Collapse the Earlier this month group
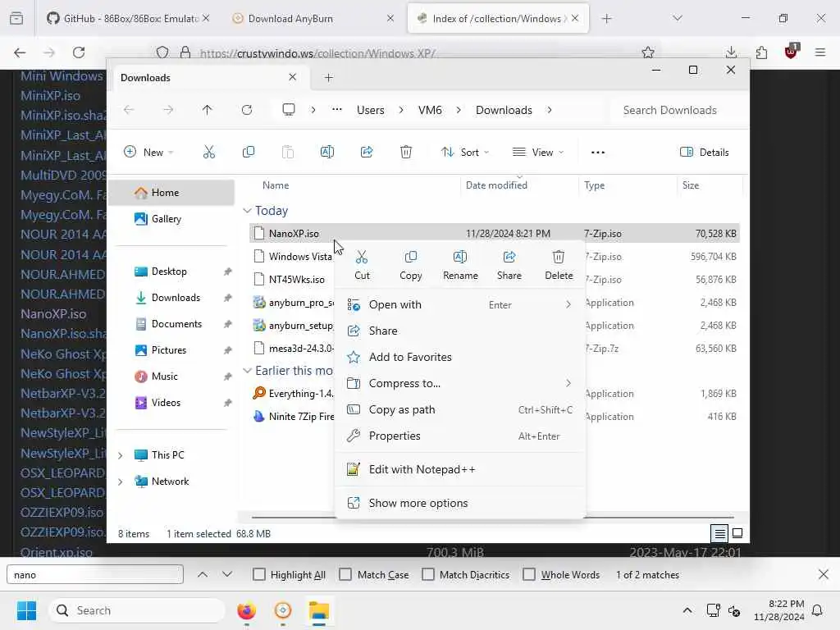Viewport: 840px width, 630px height. click(247, 370)
